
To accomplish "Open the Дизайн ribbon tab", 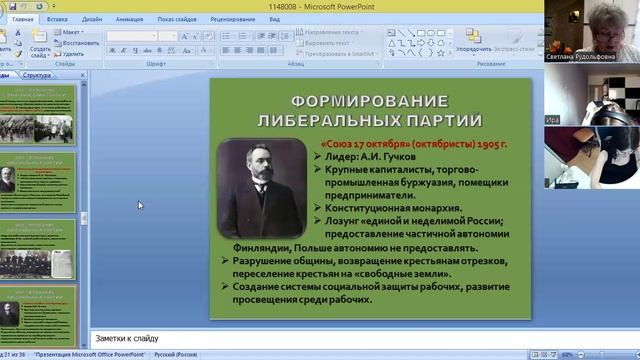I will pos(92,19).
